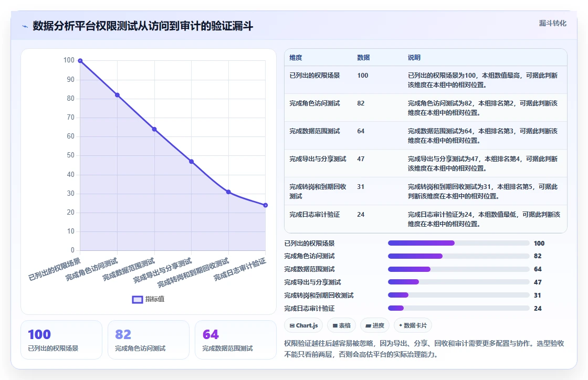This screenshot has width=588, height=380.
Task: Click the description mentioning 本组数值最低
Action: [484, 219]
